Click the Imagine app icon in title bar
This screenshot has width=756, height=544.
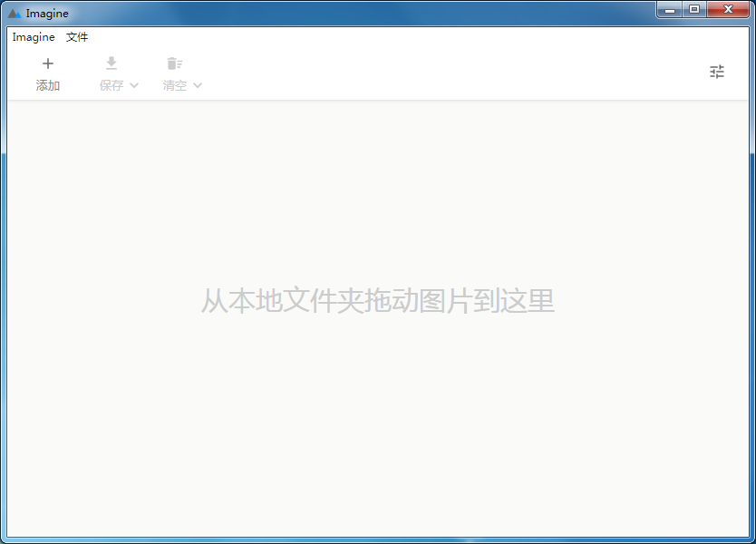15,14
